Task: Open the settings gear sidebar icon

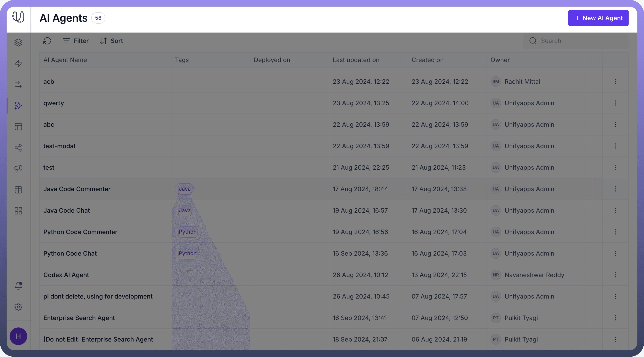Action: pyautogui.click(x=18, y=307)
